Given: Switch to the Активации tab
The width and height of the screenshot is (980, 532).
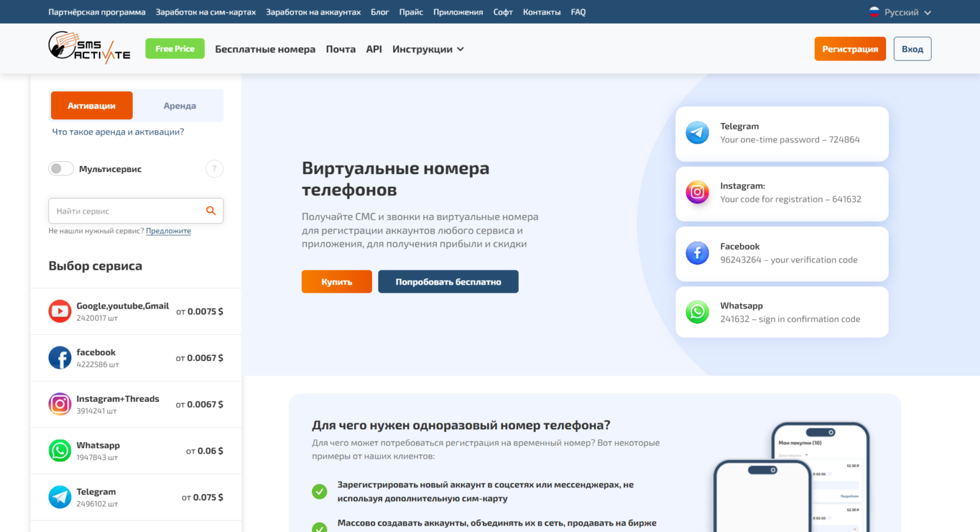Looking at the screenshot, I should click(91, 105).
